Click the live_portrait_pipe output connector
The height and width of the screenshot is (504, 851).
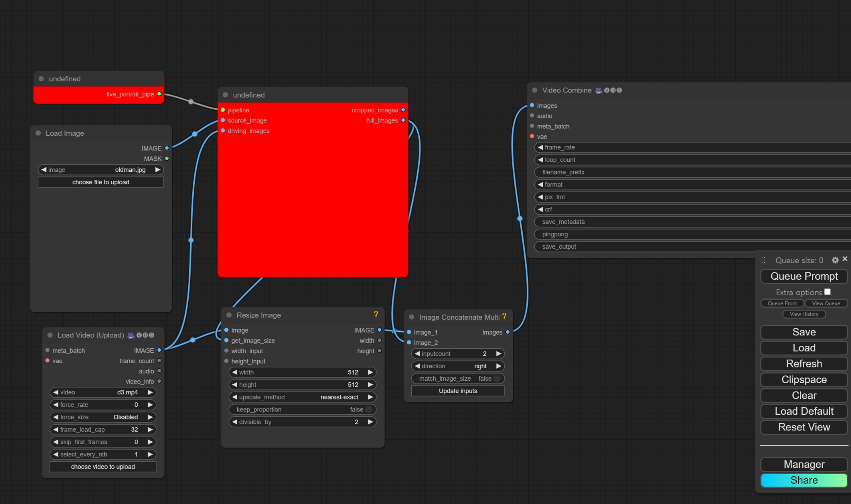(159, 94)
